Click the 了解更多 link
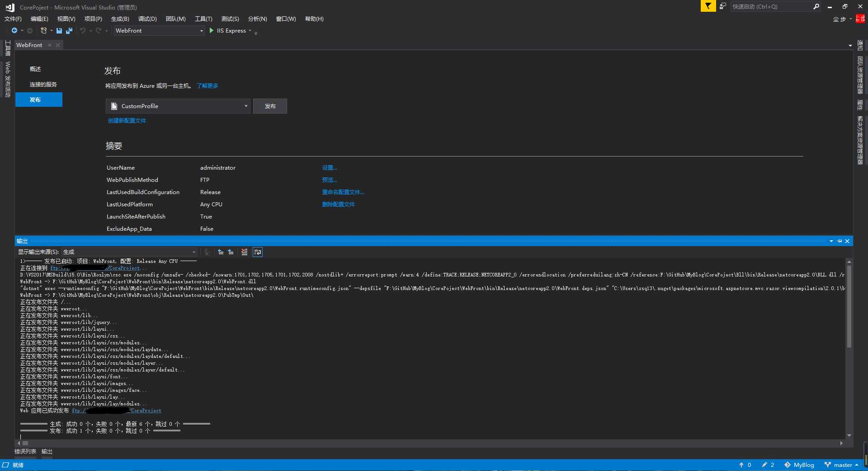 click(x=208, y=86)
